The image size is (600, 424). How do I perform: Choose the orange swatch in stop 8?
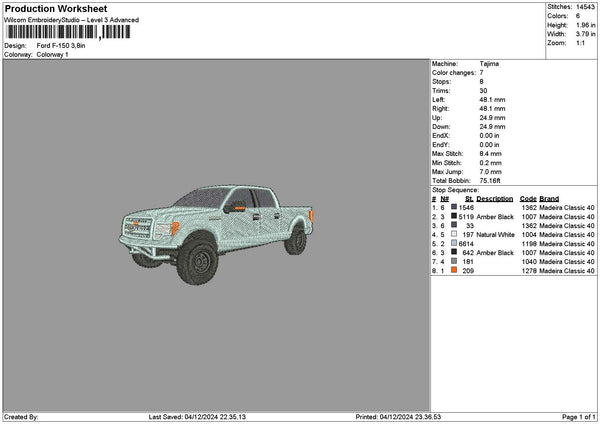pos(454,270)
